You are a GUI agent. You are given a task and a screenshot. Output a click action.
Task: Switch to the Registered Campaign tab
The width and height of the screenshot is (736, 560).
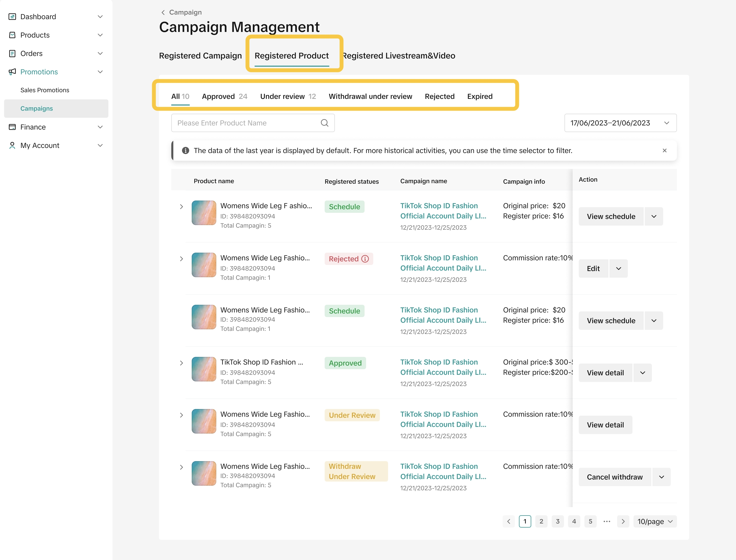200,56
